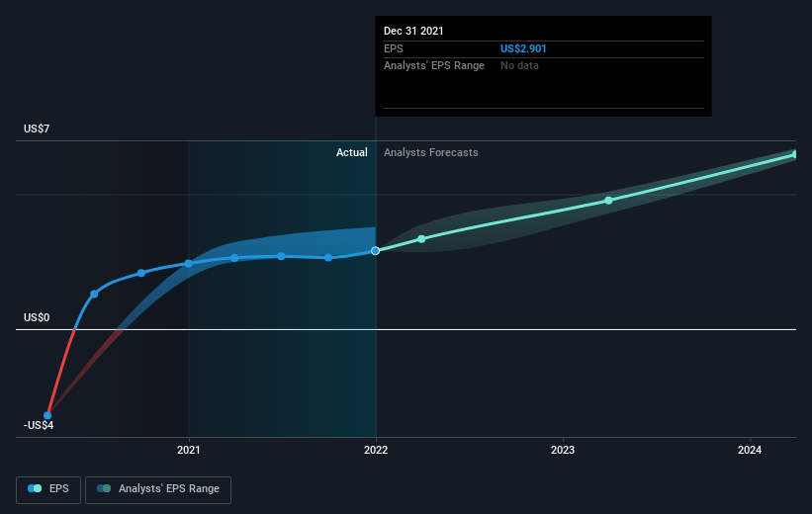The width and height of the screenshot is (812, 514).
Task: Select the first forecast point after 2022
Action: click(x=421, y=238)
